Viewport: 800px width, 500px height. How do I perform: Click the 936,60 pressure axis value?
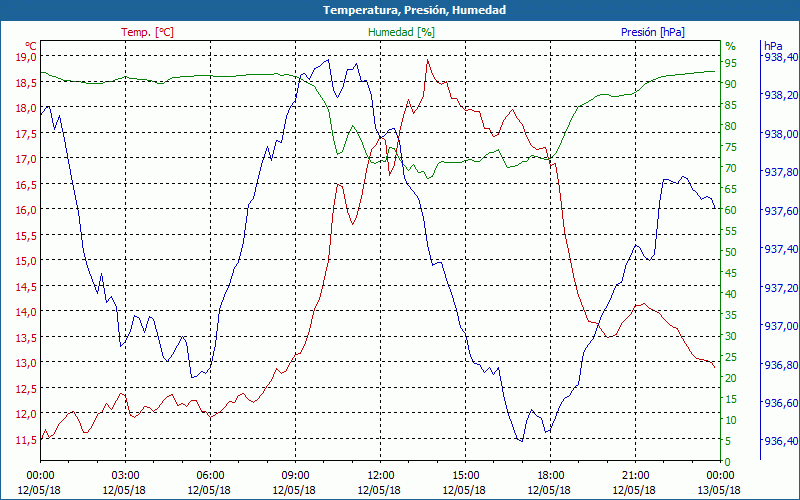781,403
